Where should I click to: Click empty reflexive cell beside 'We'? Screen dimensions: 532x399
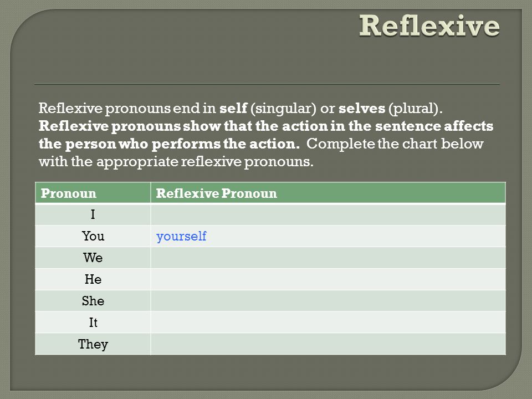tap(328, 258)
